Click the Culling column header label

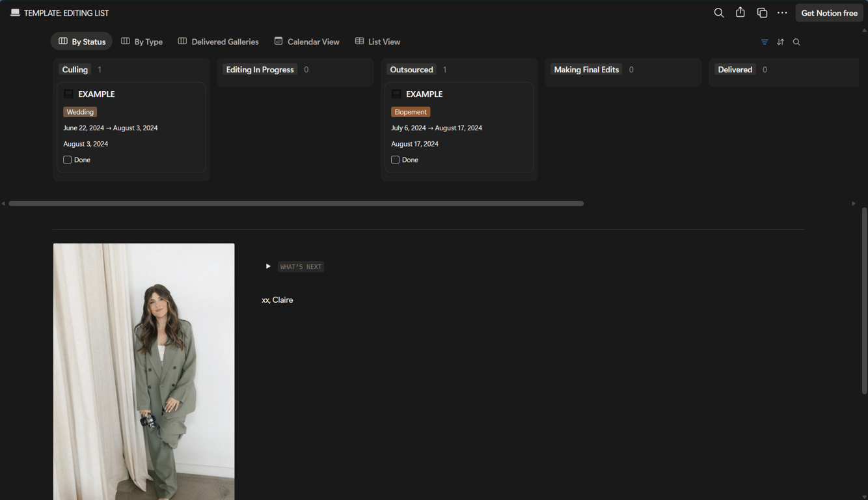click(75, 70)
